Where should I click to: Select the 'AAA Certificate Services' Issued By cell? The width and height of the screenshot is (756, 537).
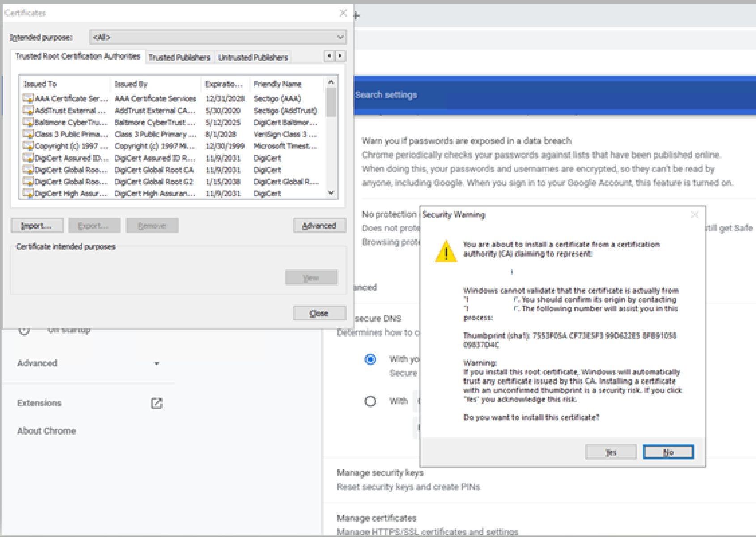click(x=155, y=98)
